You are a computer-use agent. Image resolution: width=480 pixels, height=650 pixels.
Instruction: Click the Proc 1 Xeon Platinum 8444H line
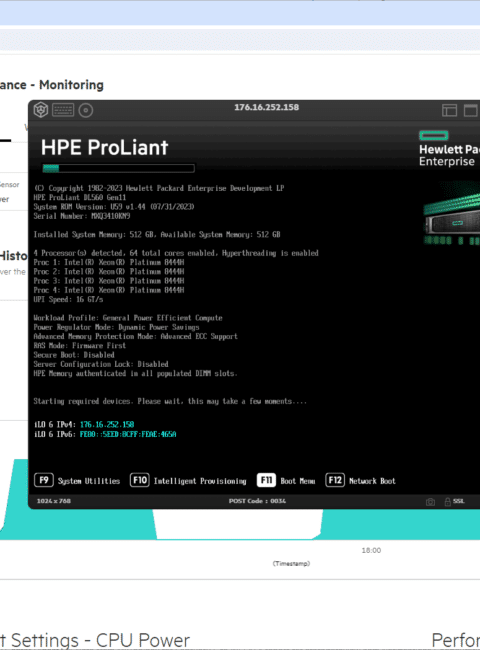point(109,262)
